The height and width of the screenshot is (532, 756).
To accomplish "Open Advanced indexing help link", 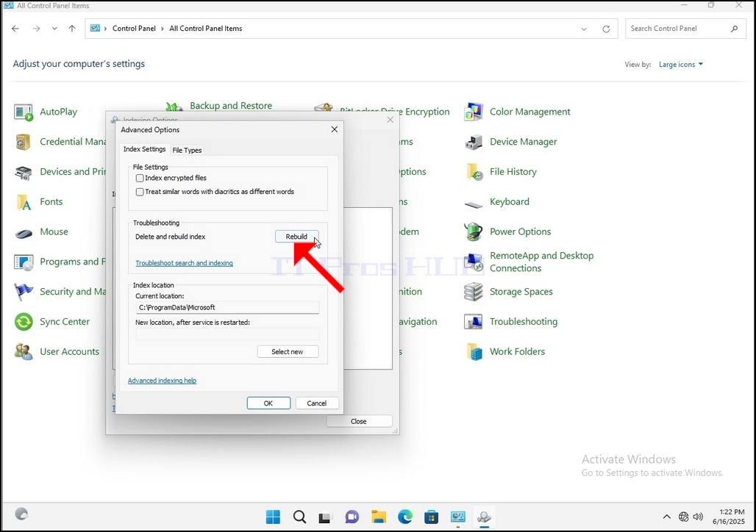I will [162, 381].
